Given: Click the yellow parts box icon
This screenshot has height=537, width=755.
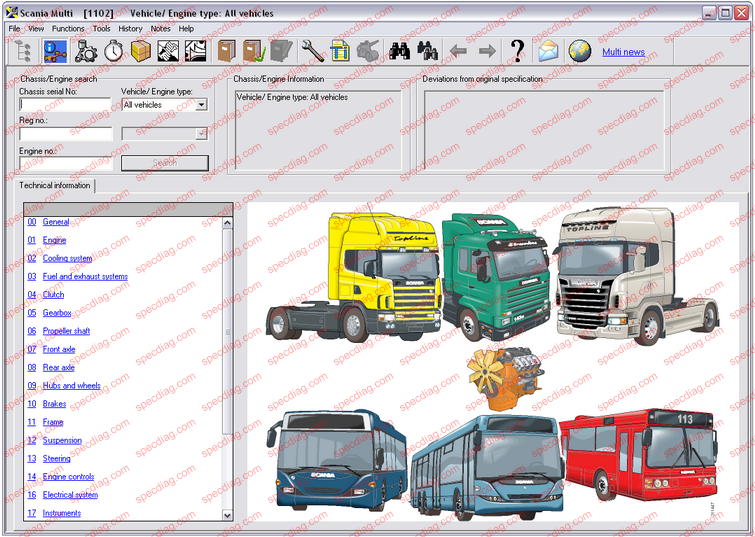Looking at the screenshot, I should point(140,50).
